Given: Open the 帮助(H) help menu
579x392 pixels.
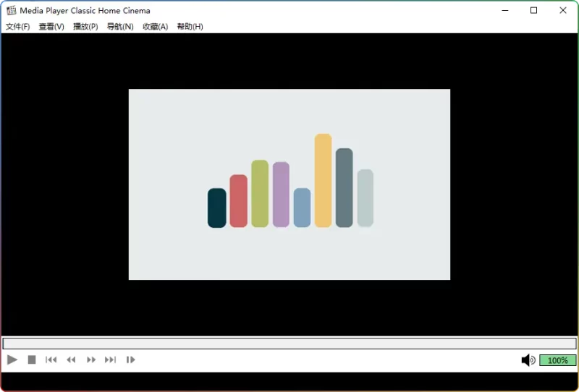Looking at the screenshot, I should 190,27.
